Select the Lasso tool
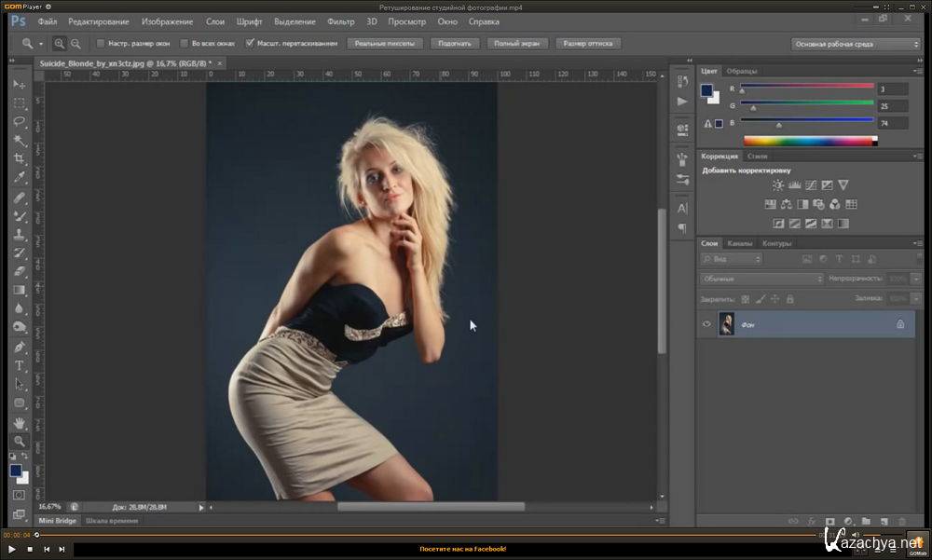Image resolution: width=932 pixels, height=560 pixels. 20,121
